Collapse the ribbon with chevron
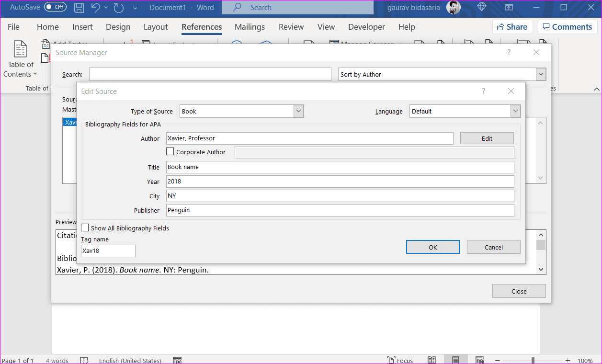602x364 pixels. [x=596, y=89]
